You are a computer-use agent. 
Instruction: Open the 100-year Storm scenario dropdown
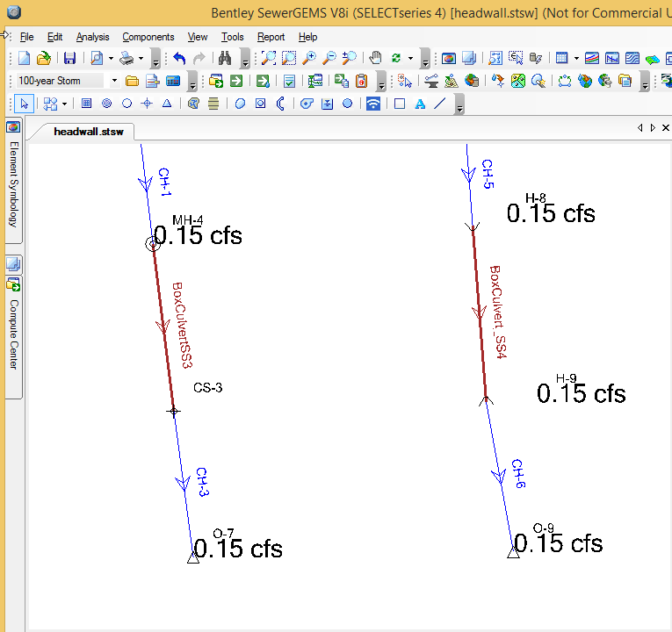[114, 81]
